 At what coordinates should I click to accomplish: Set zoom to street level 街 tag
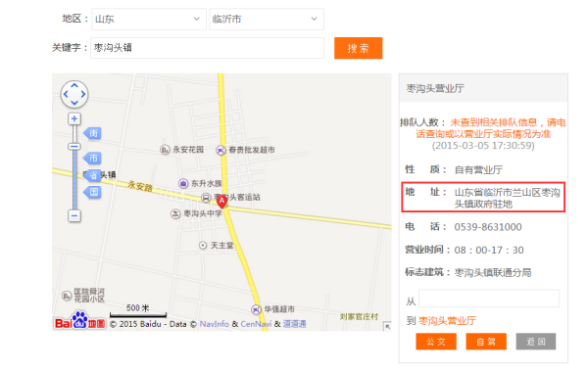click(92, 133)
